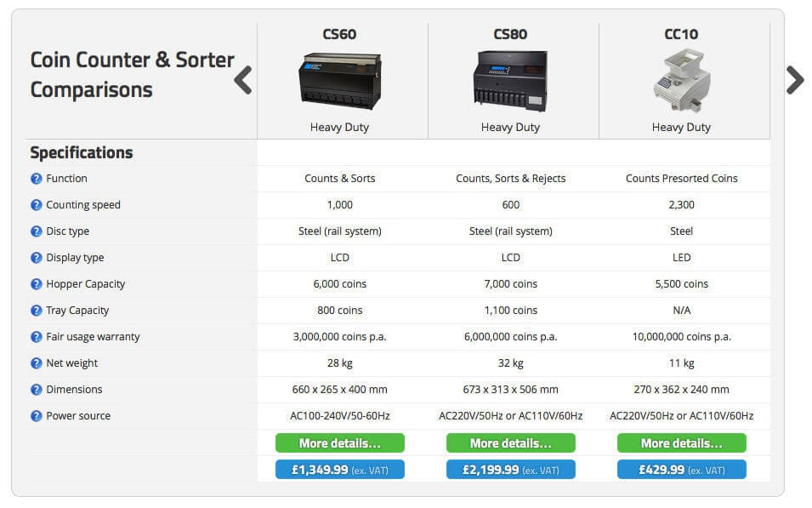Choose the £429.99 price button

tap(682, 470)
